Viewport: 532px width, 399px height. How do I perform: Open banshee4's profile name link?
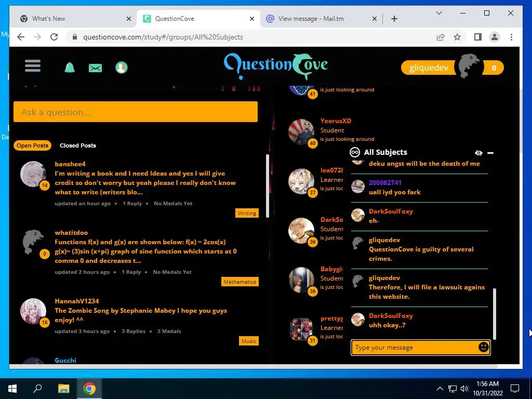[x=70, y=164]
